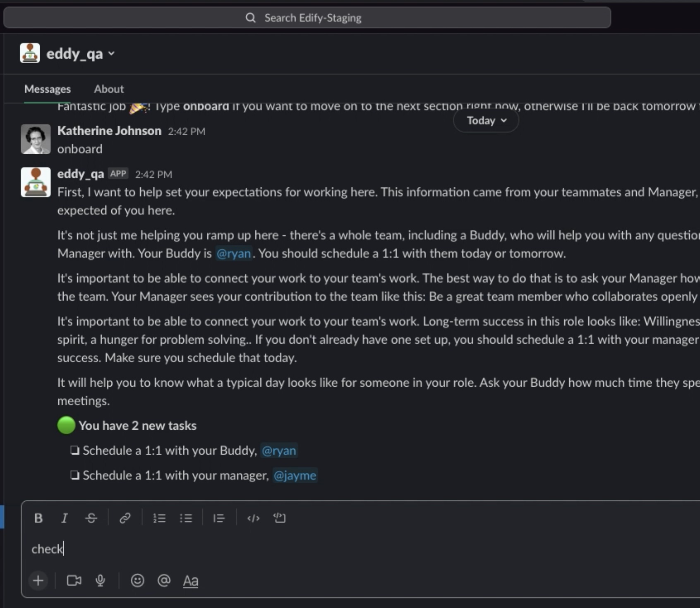Open the emoji picker
This screenshot has height=608, width=700.
(137, 581)
